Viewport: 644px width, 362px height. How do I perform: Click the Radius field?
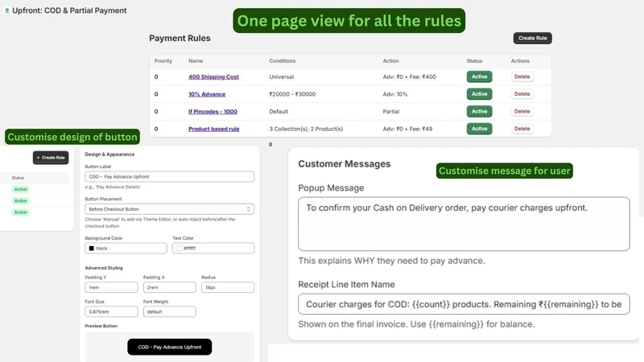click(228, 287)
